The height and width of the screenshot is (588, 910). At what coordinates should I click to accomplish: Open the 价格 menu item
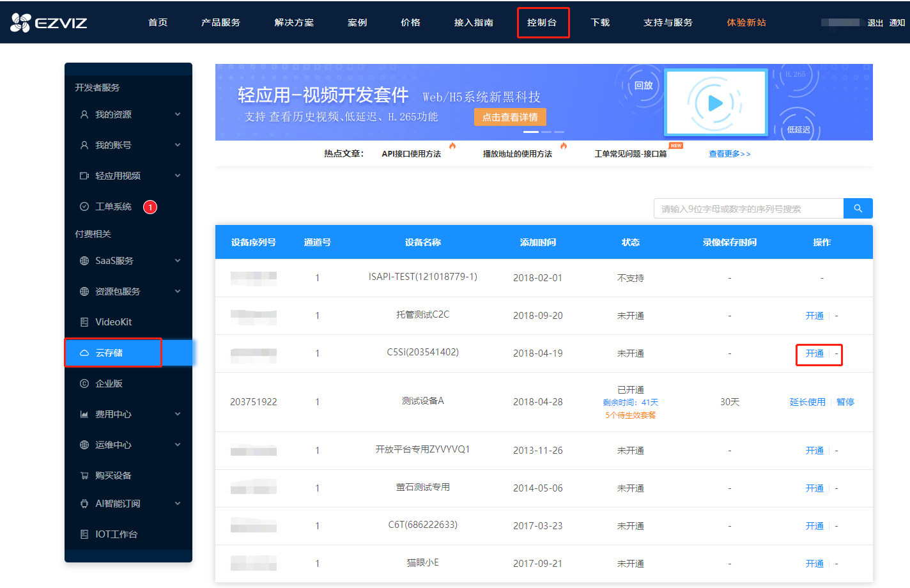tap(410, 22)
